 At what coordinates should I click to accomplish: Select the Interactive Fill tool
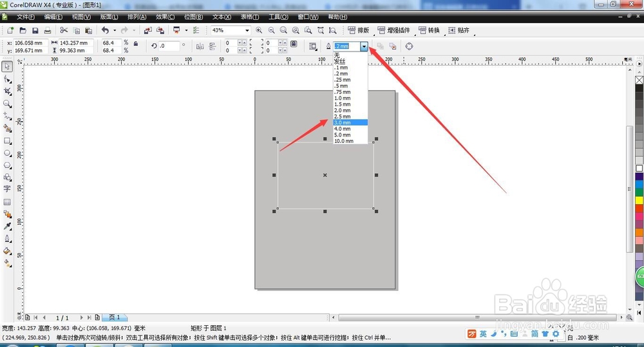click(7, 263)
